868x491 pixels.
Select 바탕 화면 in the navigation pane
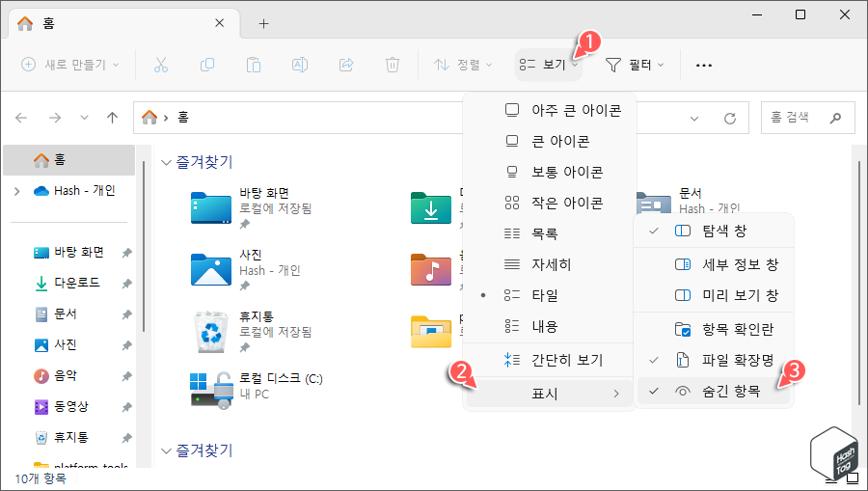pyautogui.click(x=69, y=253)
